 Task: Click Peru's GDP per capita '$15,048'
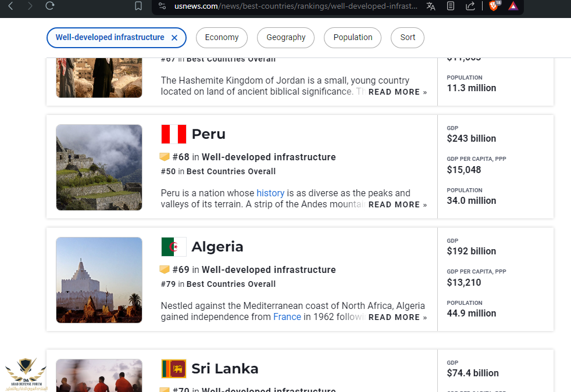tap(464, 170)
